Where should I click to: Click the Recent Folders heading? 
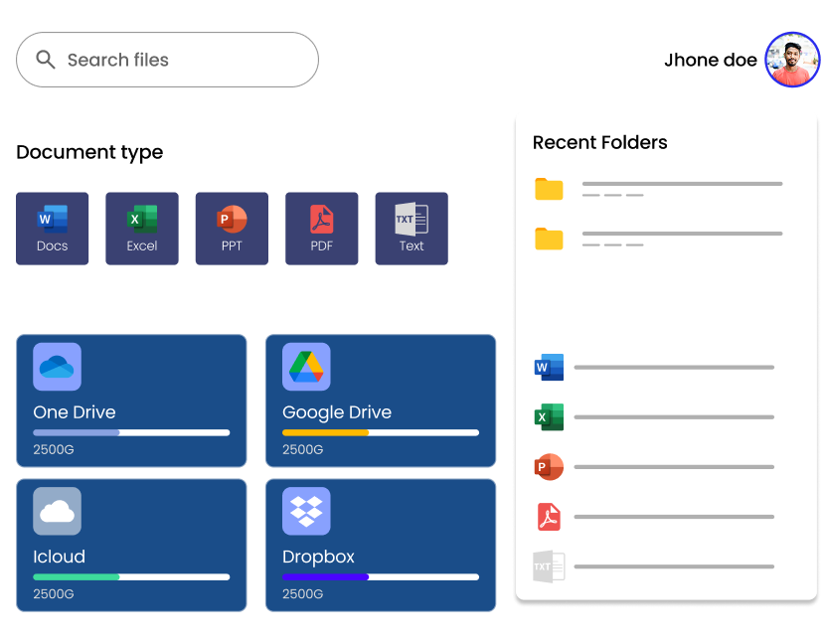pyautogui.click(x=599, y=142)
